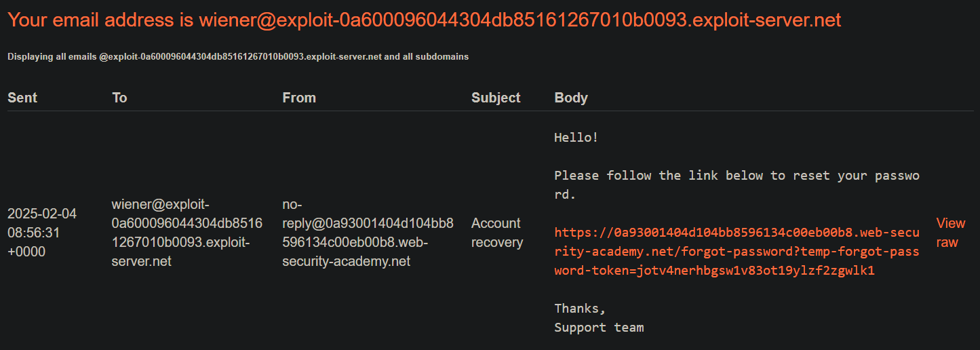The image size is (980, 350).
Task: Click the To column header
Action: pyautogui.click(x=119, y=98)
